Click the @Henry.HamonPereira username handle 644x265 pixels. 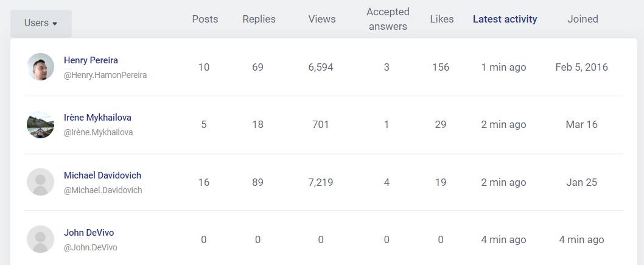[x=105, y=76]
